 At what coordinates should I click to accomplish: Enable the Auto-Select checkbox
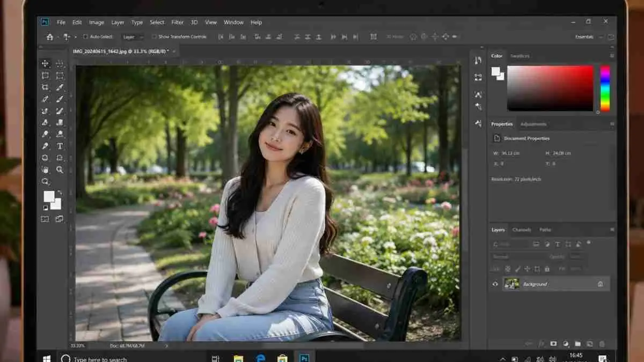[x=85, y=37]
